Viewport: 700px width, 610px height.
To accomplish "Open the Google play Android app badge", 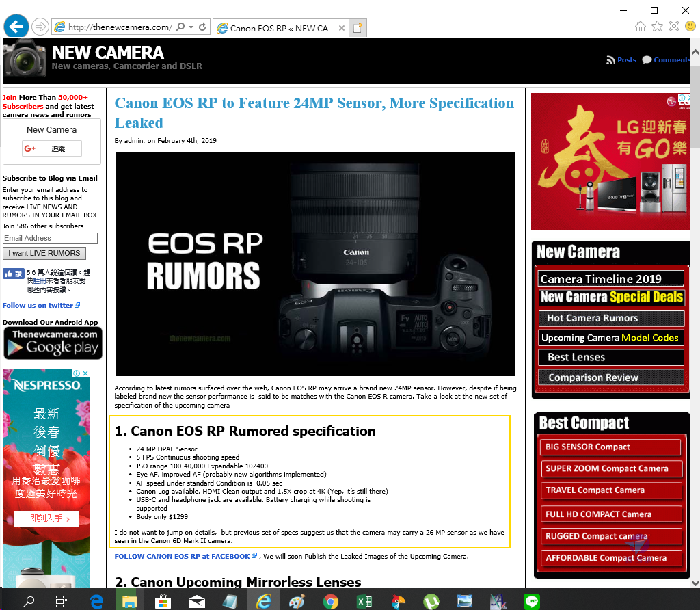I will [x=53, y=343].
